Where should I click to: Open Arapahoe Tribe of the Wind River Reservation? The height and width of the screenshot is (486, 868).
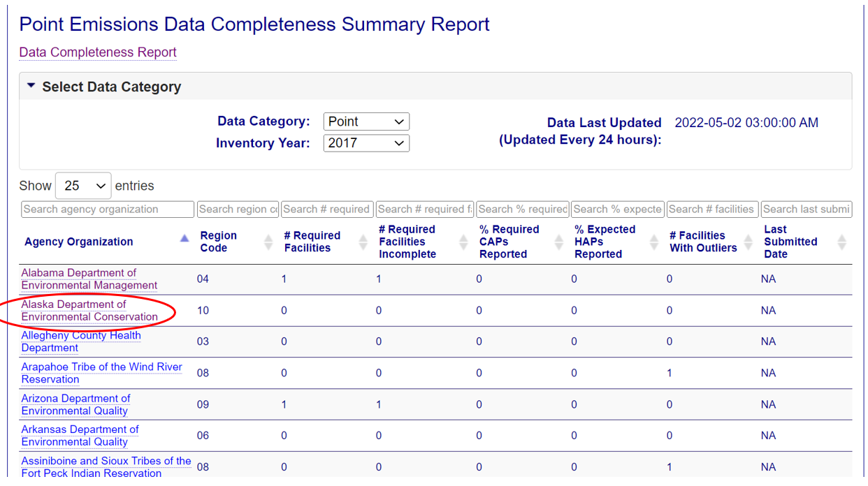pyautogui.click(x=102, y=373)
